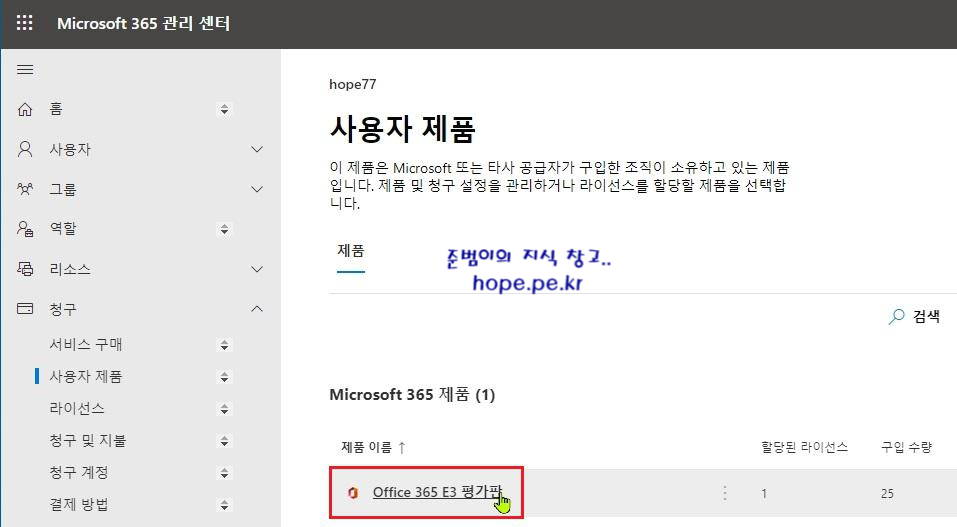
Task: Open 역할 in the sidebar
Action: 63,229
